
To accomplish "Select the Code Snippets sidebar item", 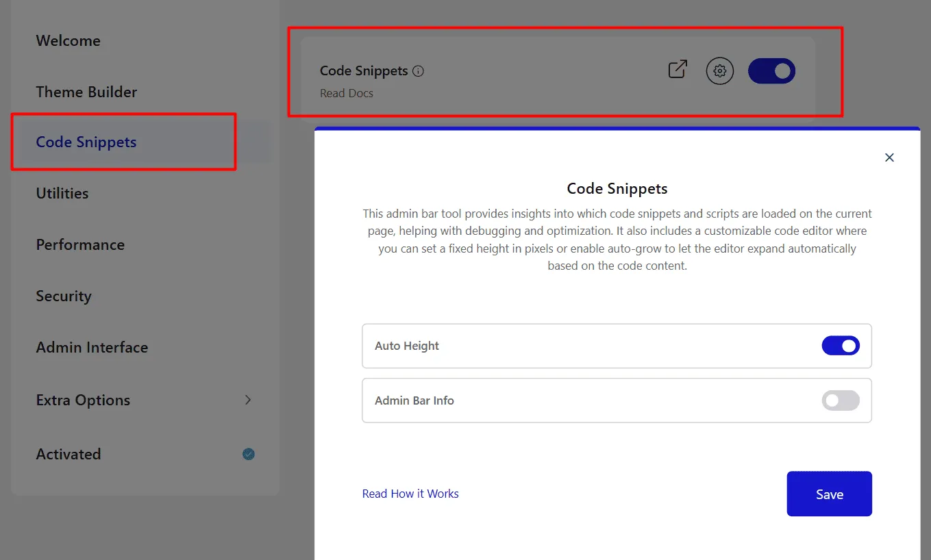I will [86, 142].
